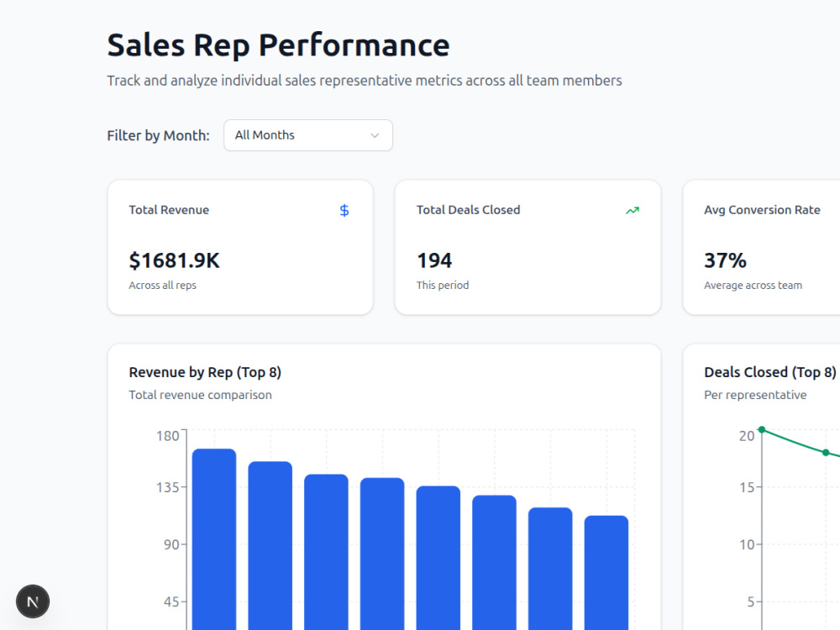Screen dimensions: 840x630
Task: Click the 180 axis label on revenue chart
Action: [x=168, y=436]
